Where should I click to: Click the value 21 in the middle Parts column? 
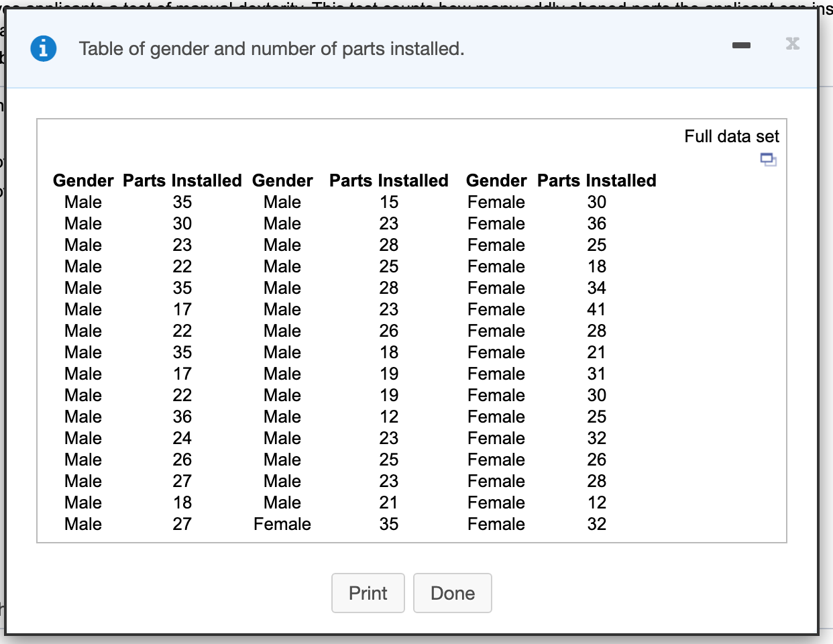click(x=389, y=502)
